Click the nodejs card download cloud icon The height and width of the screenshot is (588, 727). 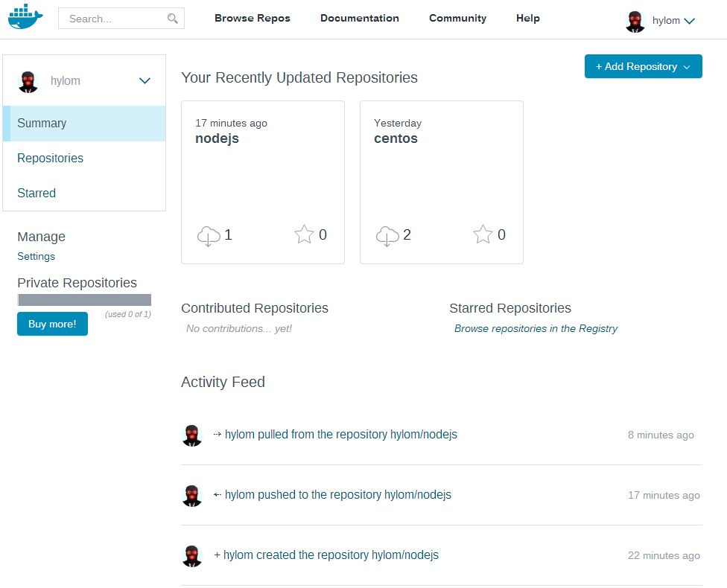pos(209,236)
